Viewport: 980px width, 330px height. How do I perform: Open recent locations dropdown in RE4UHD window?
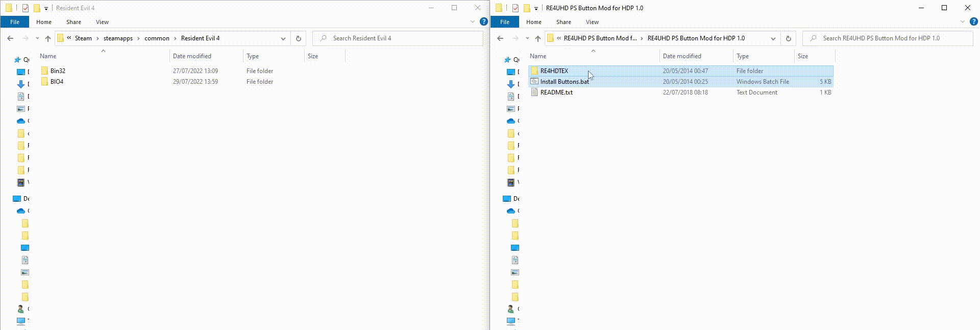click(527, 38)
